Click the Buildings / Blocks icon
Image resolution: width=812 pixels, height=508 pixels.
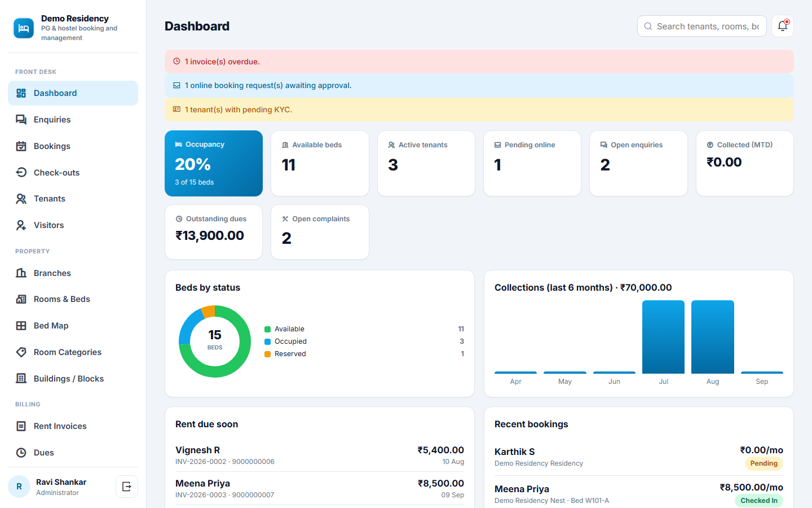click(x=21, y=379)
